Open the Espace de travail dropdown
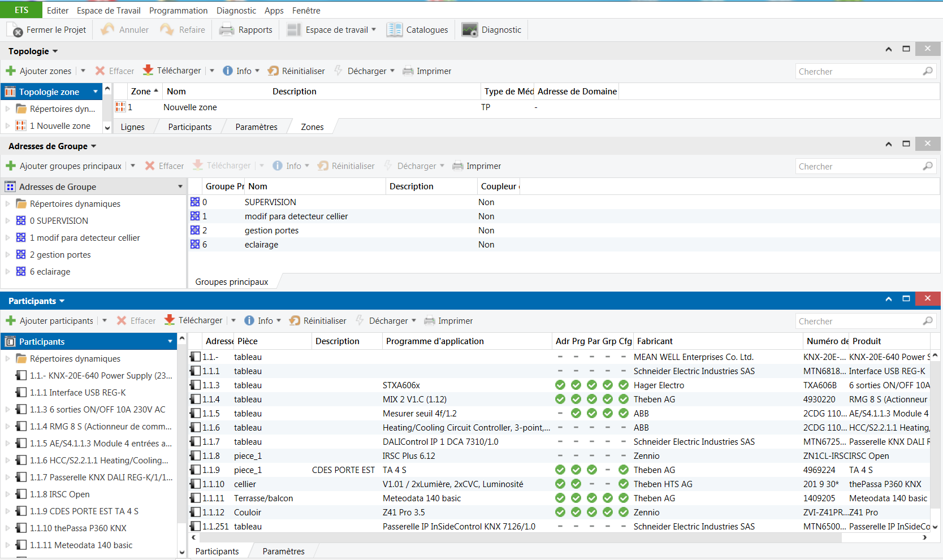The image size is (943, 560). click(332, 29)
